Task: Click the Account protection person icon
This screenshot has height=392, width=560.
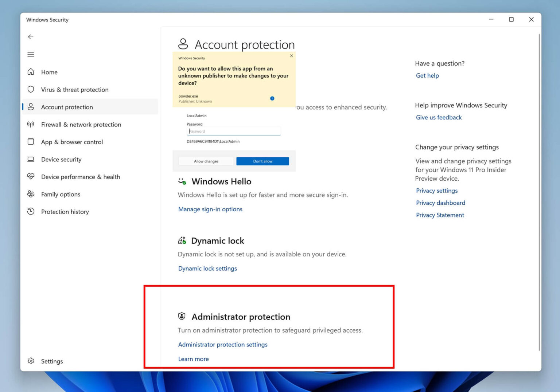Action: pyautogui.click(x=31, y=107)
